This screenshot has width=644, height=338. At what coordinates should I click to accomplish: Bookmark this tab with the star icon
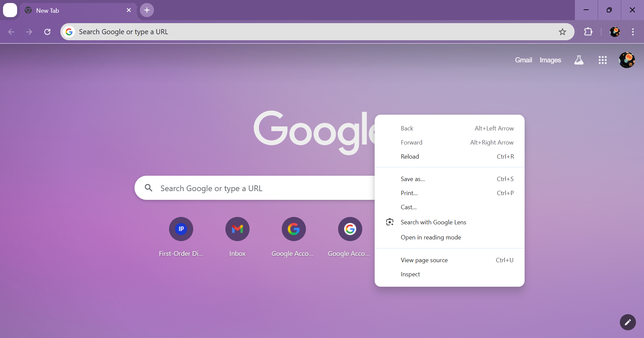pos(562,32)
